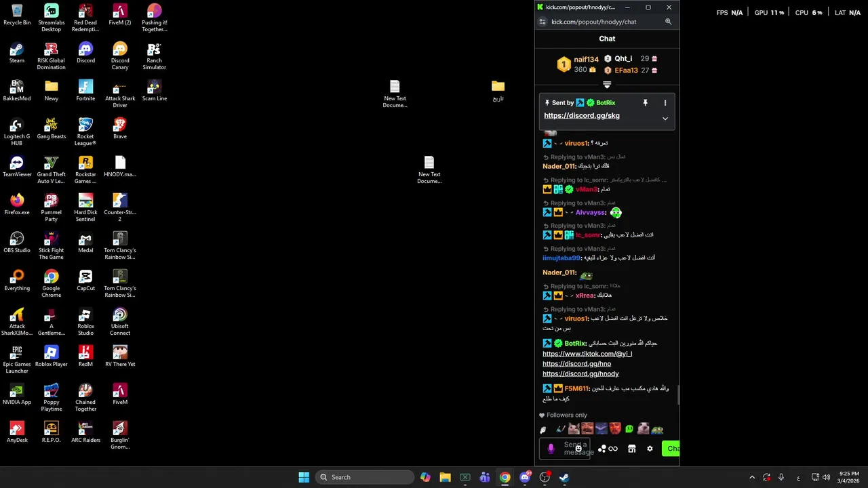Select the Ranch Simulator desktop icon
Screen dimensions: 868x488
pos(154,56)
